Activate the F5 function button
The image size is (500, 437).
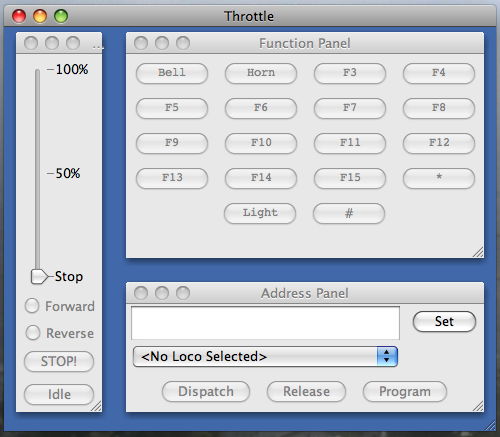172,108
